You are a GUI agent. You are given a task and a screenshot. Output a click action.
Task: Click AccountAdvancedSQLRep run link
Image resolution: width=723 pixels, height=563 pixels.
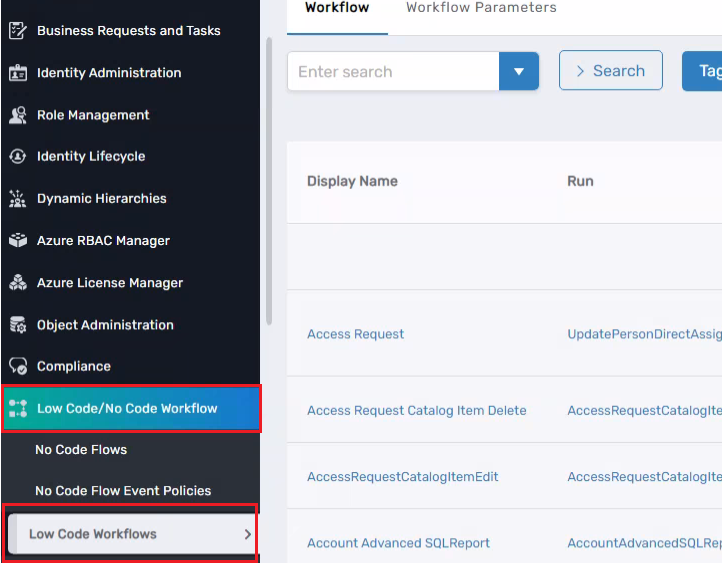[x=645, y=543]
